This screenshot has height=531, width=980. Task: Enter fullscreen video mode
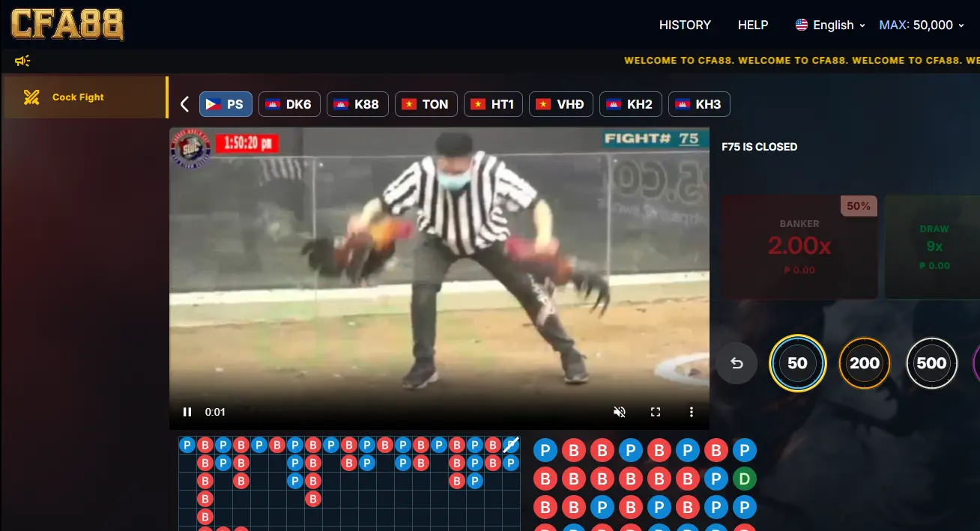click(656, 412)
